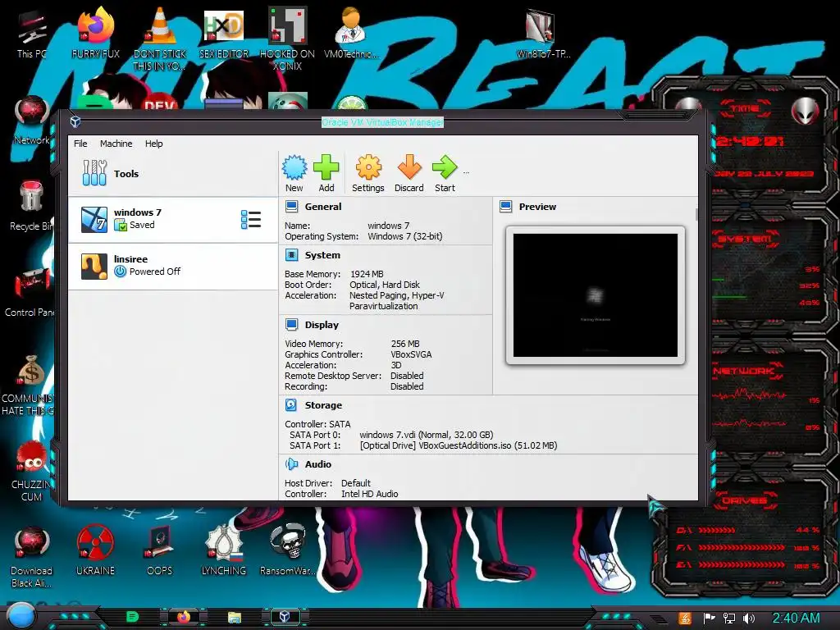
Task: Click the Preview panel header
Action: pos(537,207)
